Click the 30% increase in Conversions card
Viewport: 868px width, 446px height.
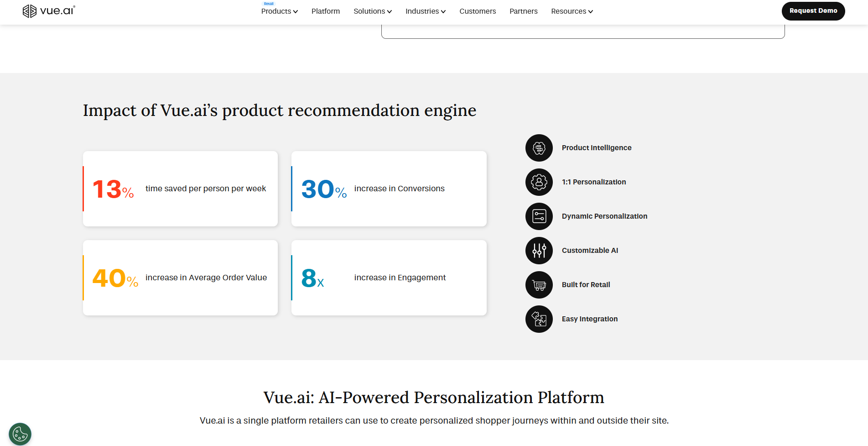[x=389, y=189]
